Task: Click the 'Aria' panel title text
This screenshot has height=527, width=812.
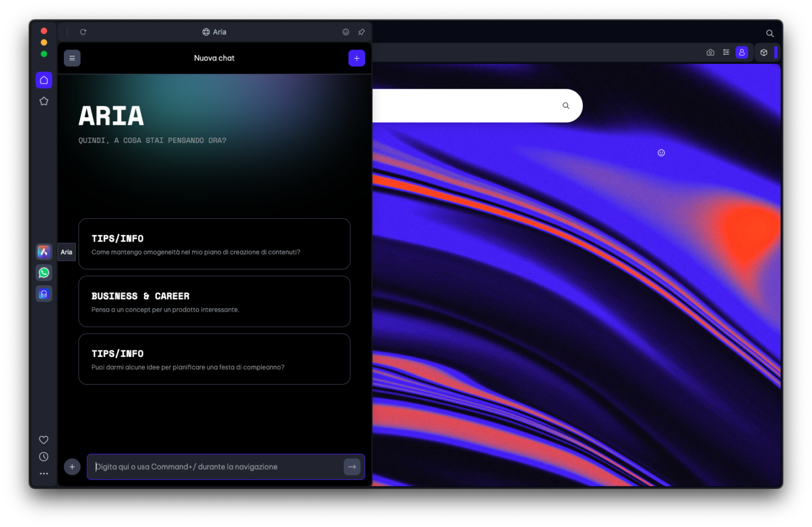Action: click(x=219, y=32)
